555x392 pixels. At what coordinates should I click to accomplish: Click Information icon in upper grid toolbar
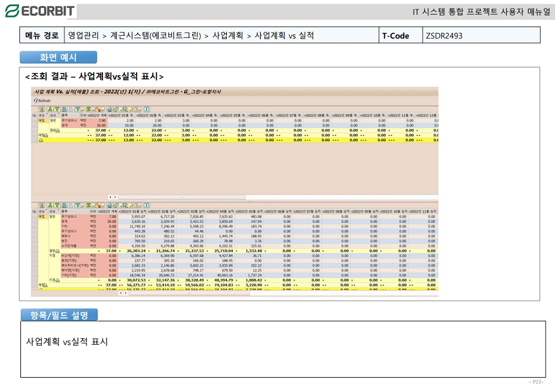(147, 109)
